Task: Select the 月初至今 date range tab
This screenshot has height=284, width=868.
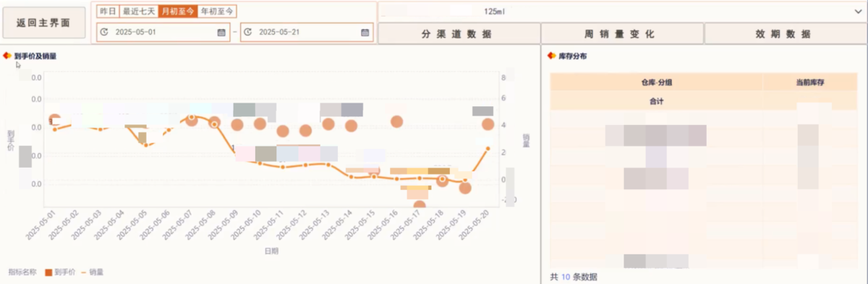Action: tap(178, 12)
